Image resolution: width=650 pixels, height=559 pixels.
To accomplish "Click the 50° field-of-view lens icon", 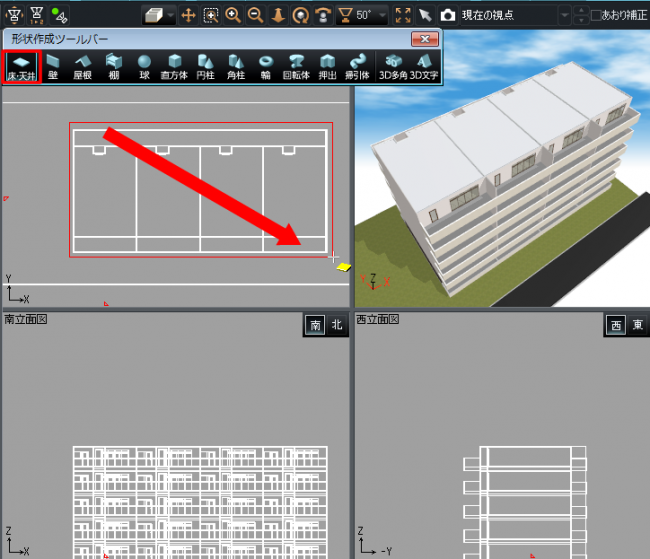I will coord(345,16).
